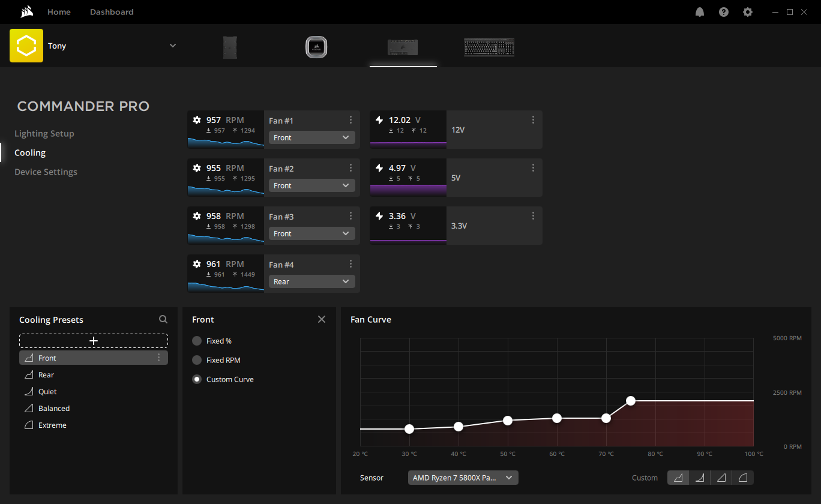The width and height of the screenshot is (821, 504).
Task: Select the Extreme cooling preset
Action: 94,425
